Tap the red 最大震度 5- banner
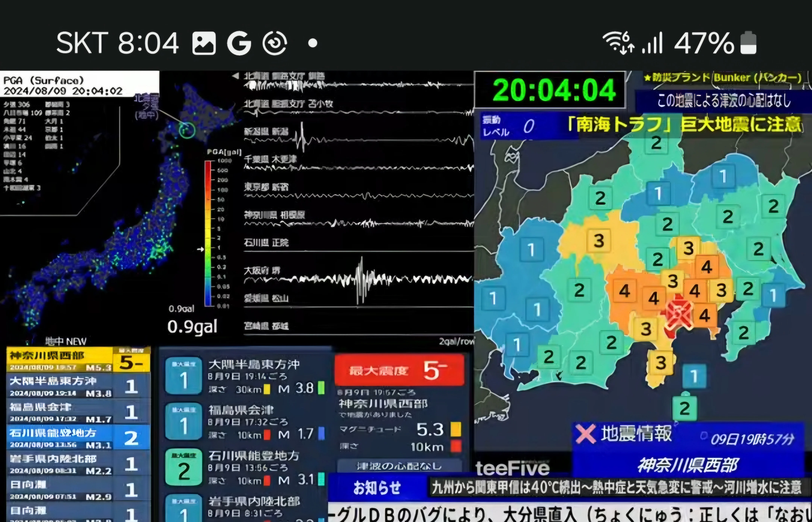Viewport: 812px width, 522px height. (399, 370)
